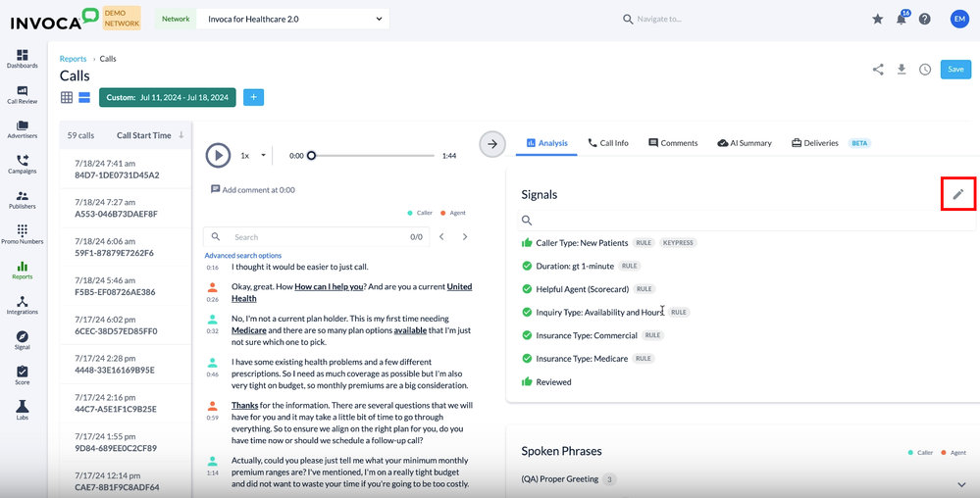Click the Insurance Type: Commercial signal
Image resolution: width=980 pixels, height=498 pixels.
[587, 335]
